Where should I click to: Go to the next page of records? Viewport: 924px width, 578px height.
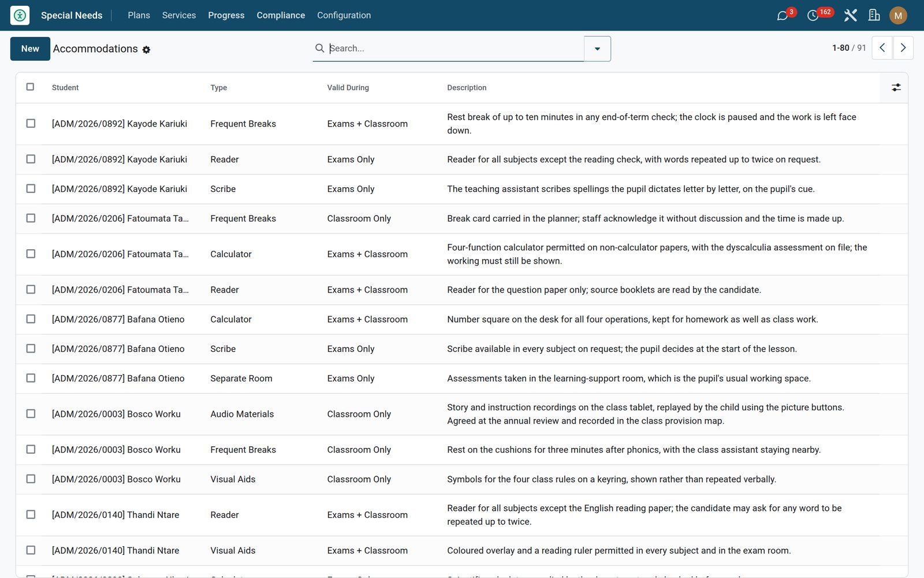(903, 48)
